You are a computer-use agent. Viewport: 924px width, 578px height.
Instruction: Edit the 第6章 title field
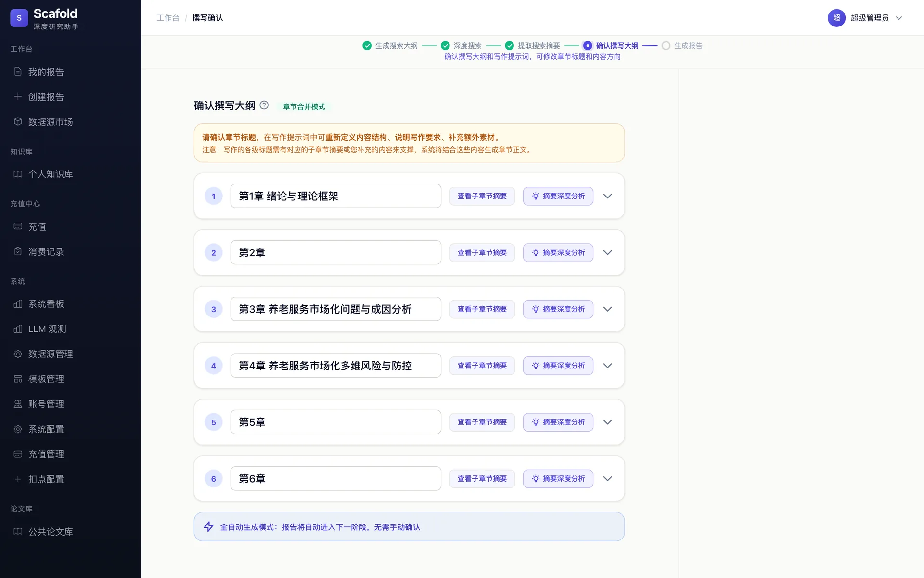pos(336,479)
